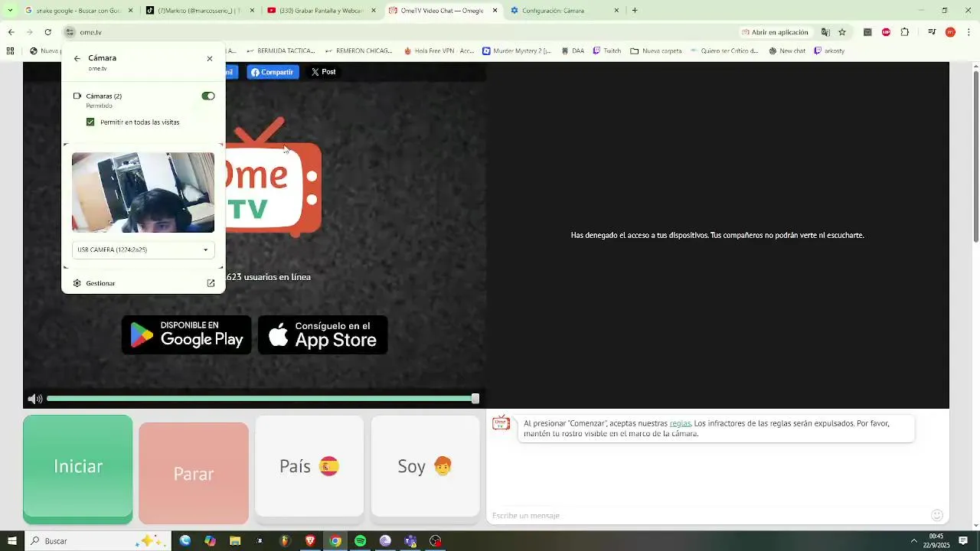Screen dimensions: 980x551
Task: Switch to the Markito TikTok tab
Action: point(199,11)
